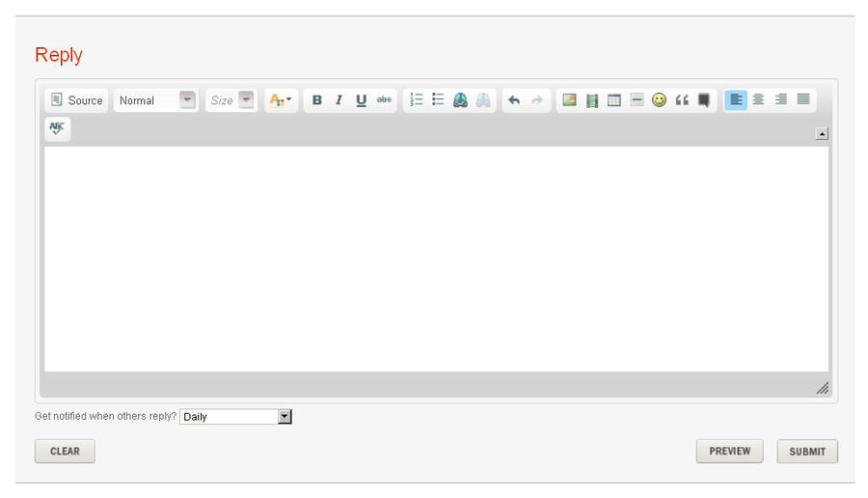Insert an image into the reply
The width and height of the screenshot is (868, 498).
tap(569, 100)
